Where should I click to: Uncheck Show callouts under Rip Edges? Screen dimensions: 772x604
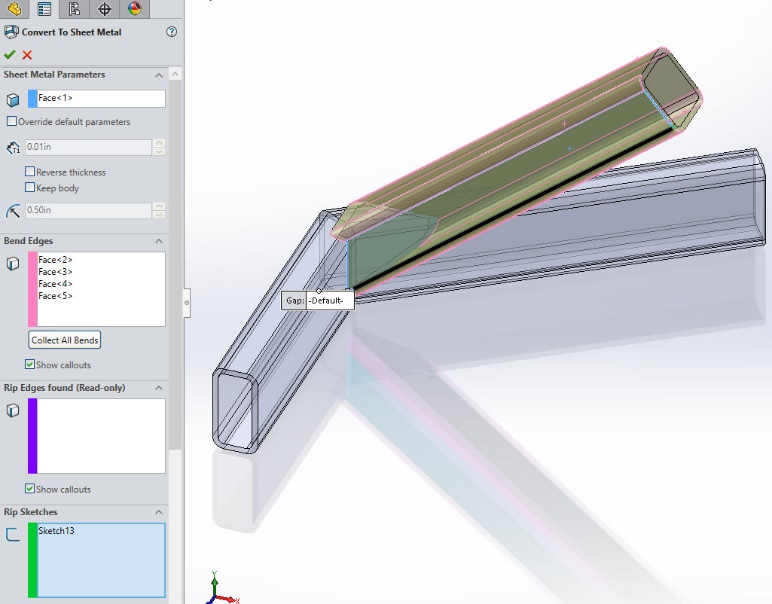30,488
